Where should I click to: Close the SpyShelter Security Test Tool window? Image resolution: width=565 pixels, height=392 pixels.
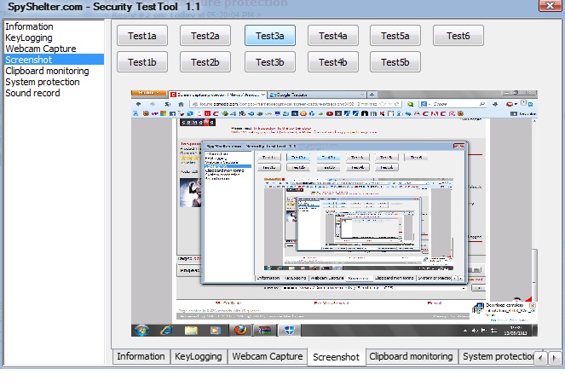coord(551,5)
